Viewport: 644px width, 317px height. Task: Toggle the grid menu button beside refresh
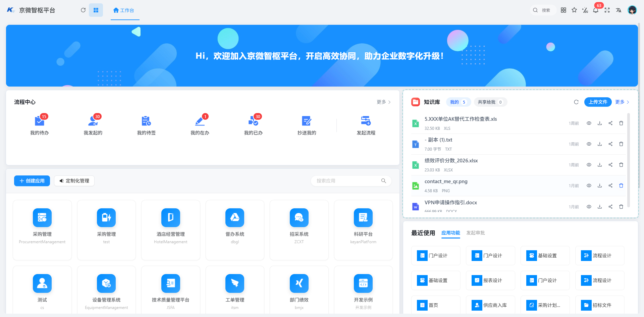pos(96,10)
